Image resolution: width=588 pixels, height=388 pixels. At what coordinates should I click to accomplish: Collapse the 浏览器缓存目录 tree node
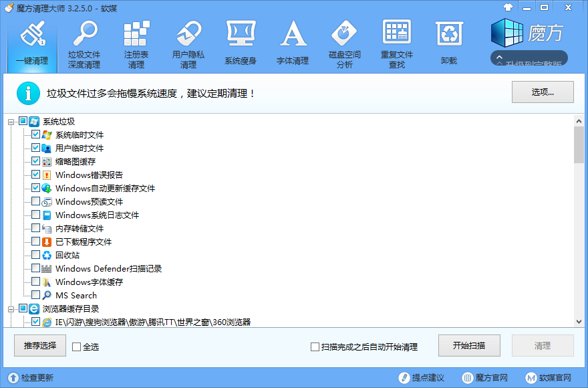pyautogui.click(x=11, y=309)
